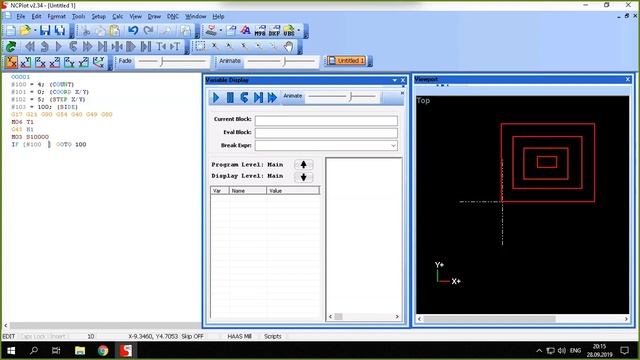The image size is (640, 360).
Task: Open the VBS script dropdown arrow
Action: point(298,31)
